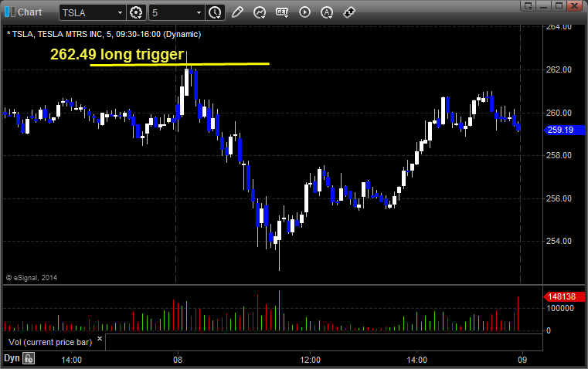Click the TSLA, TESLA MTRS INC chart title

coord(104,34)
